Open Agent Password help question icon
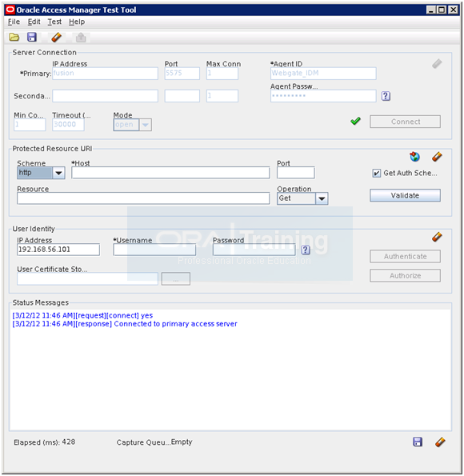This screenshot has height=476, width=464. 386,96
